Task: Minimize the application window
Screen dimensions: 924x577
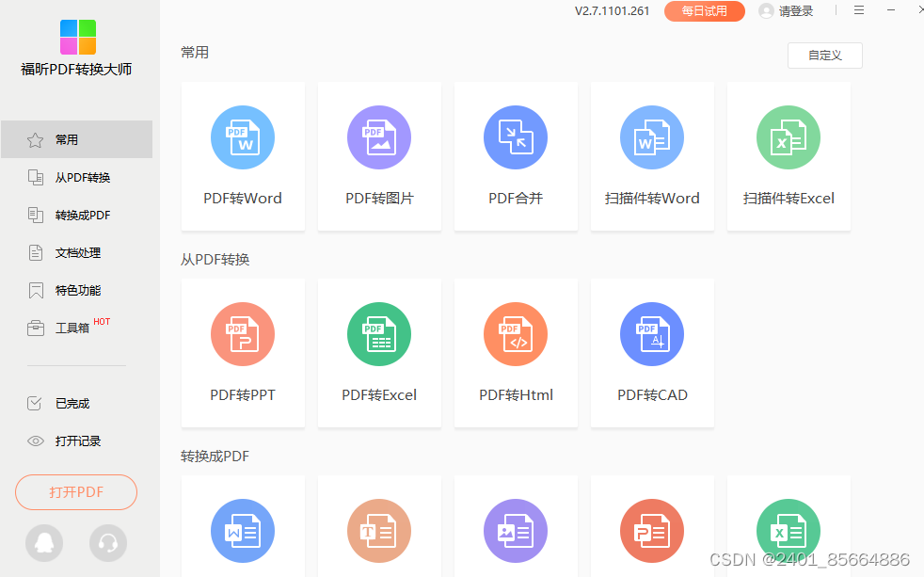Action: (x=891, y=10)
